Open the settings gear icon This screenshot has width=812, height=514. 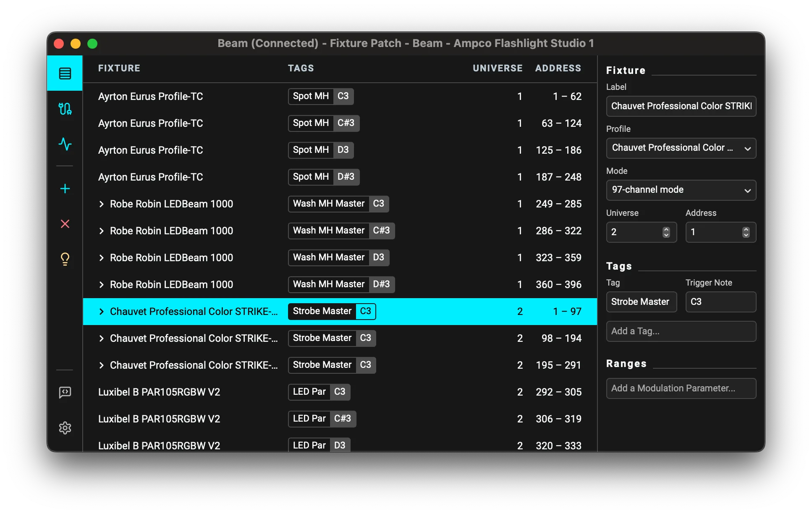click(65, 428)
